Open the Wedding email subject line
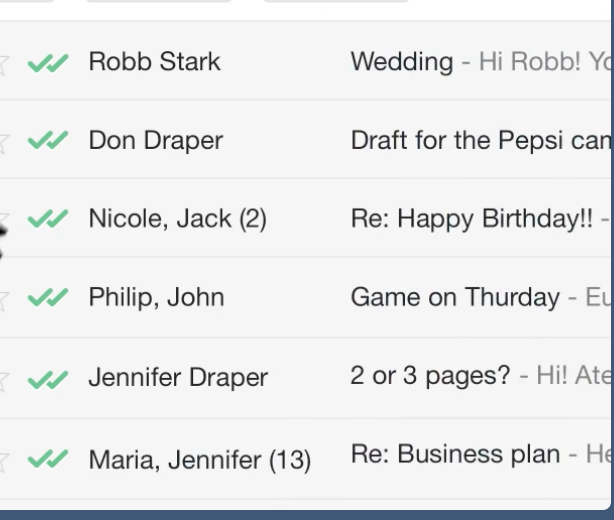The width and height of the screenshot is (614, 520). coord(402,61)
